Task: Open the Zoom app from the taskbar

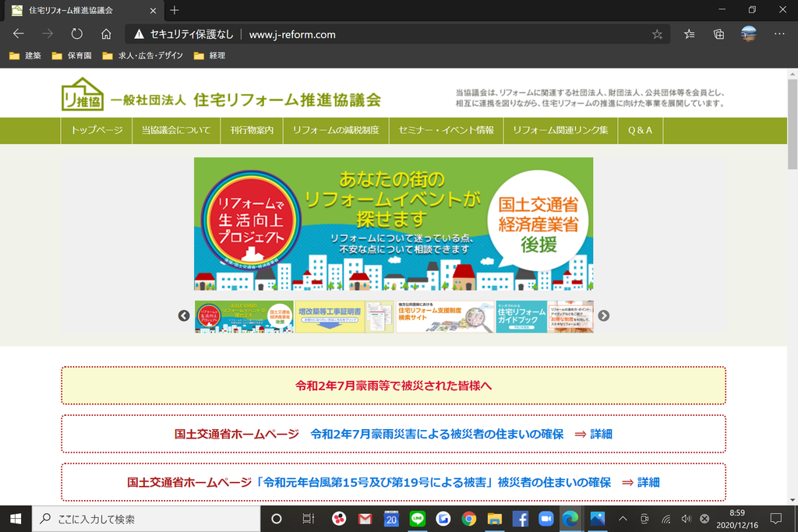Action: [546, 518]
